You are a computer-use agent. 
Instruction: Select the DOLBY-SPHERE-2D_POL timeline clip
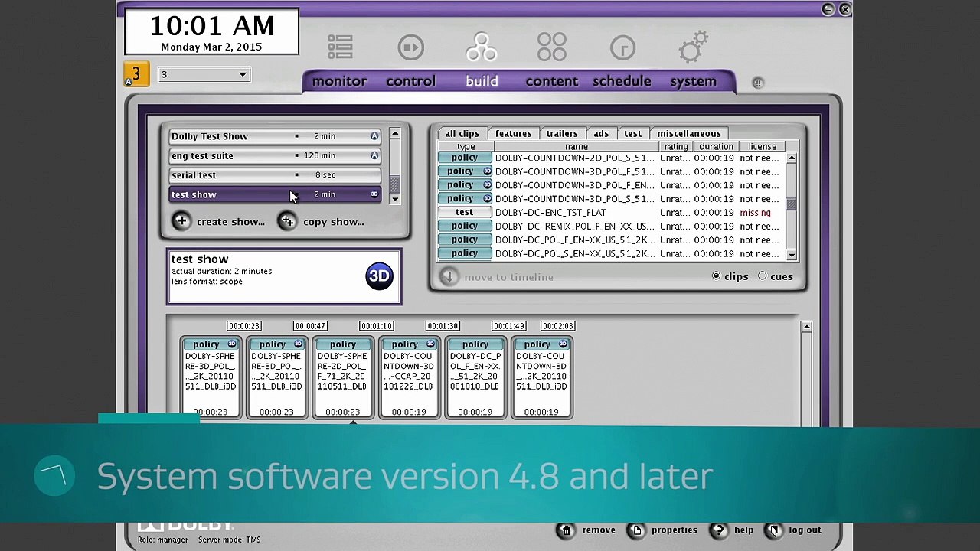pyautogui.click(x=342, y=378)
